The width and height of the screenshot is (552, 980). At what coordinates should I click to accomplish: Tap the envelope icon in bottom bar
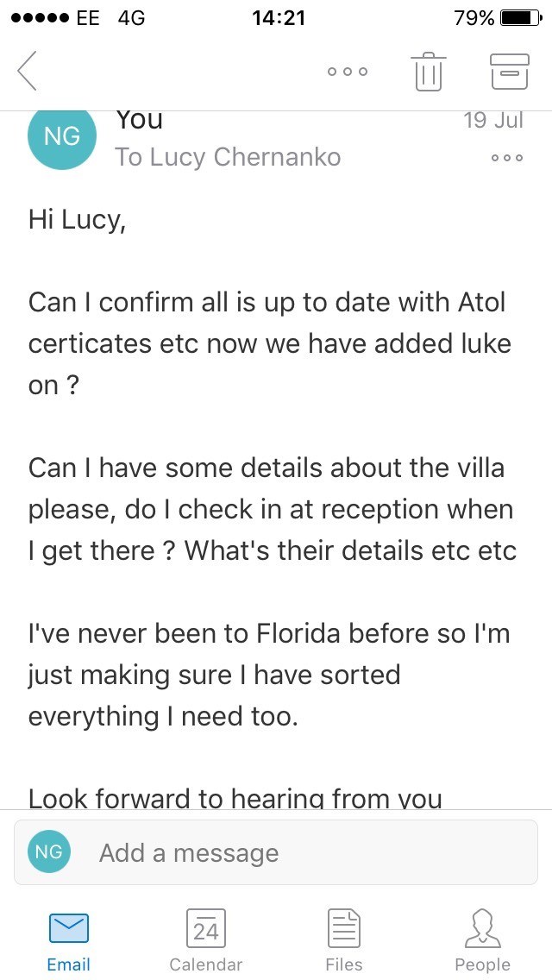[x=68, y=929]
